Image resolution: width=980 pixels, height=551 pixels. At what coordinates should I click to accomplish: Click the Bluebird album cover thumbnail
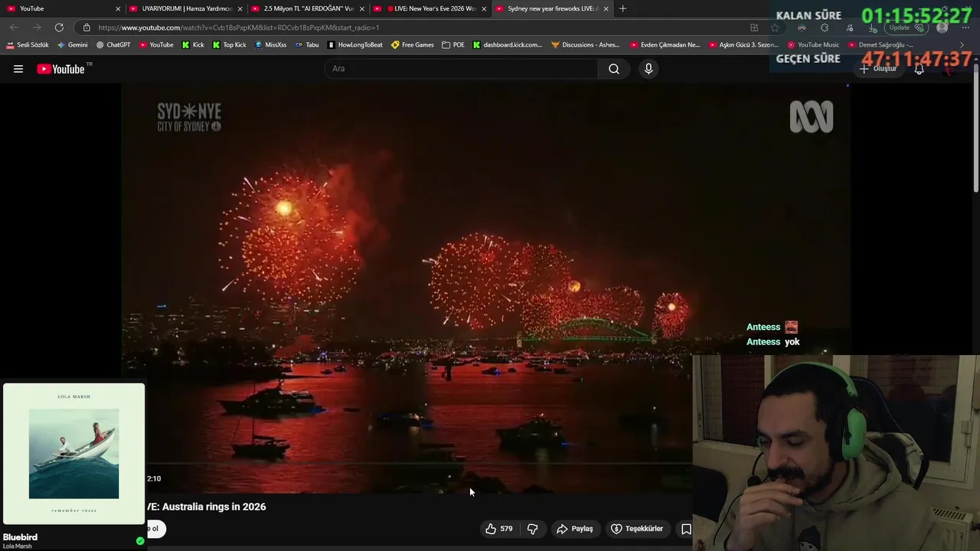tap(73, 454)
